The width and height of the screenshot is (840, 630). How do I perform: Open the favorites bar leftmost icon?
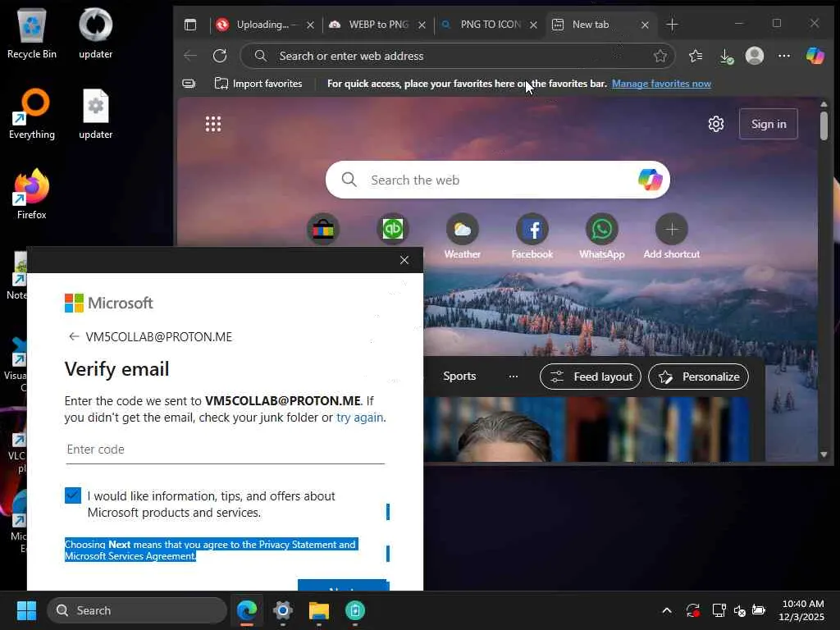pyautogui.click(x=189, y=84)
